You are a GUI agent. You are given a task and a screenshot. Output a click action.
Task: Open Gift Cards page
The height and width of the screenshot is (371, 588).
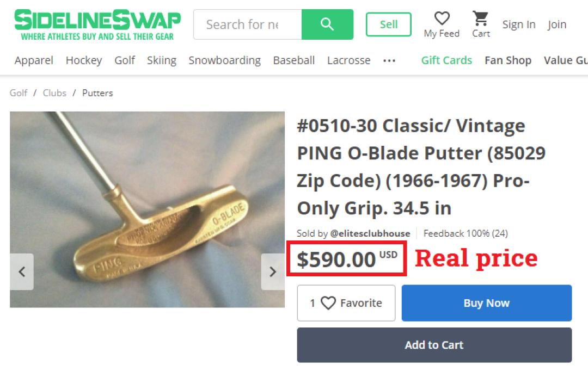point(446,60)
